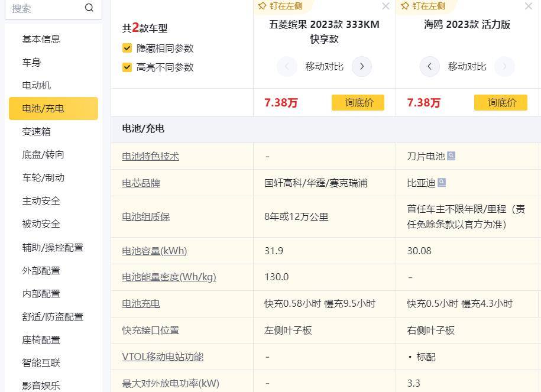Screen dimensions: 541x392
Task: Click 海鸥 2023款 活力版 title
Action: click(467, 24)
